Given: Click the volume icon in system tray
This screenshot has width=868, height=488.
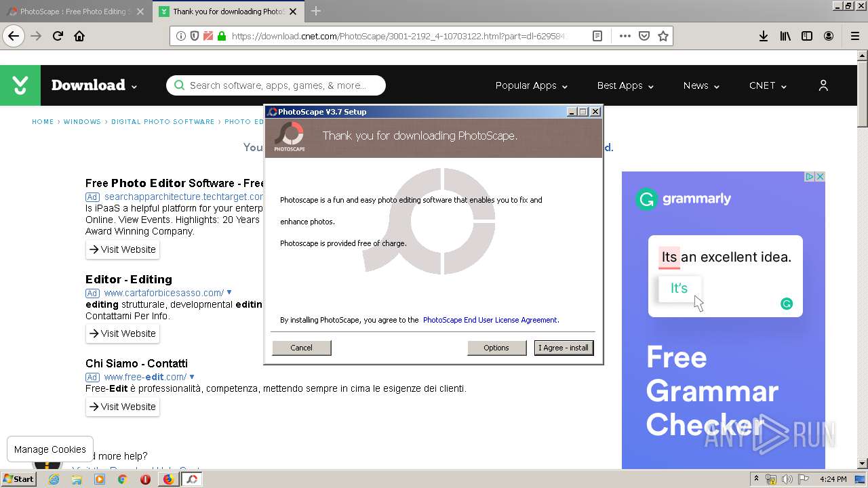Looking at the screenshot, I should (x=787, y=479).
